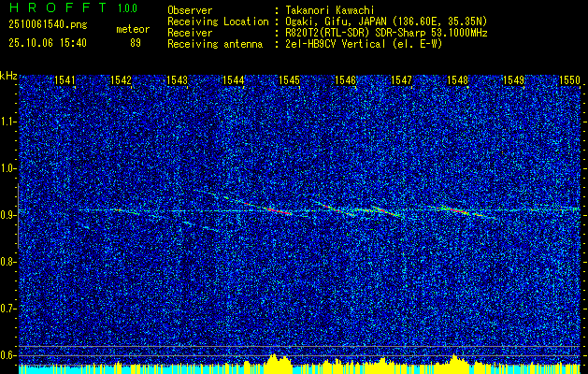Click the yellow intensity peak below 1548
Image resolution: width=588 pixels, height=374 pixels.
(x=454, y=363)
